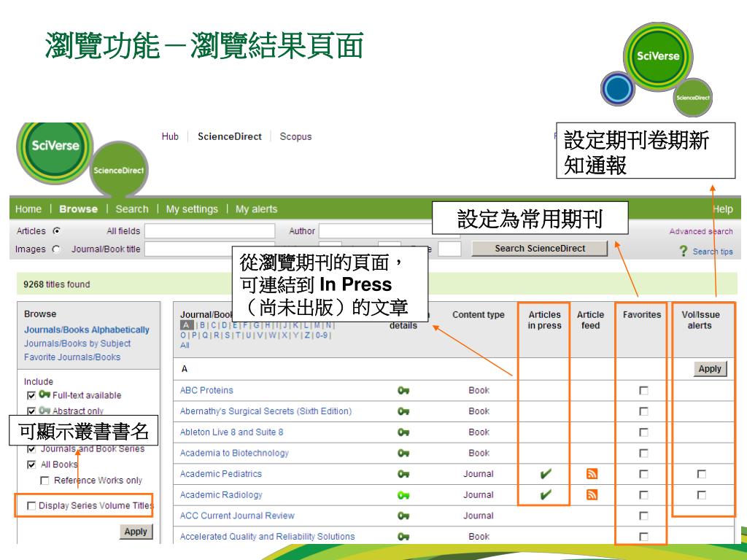The image size is (747, 560).
Task: Open ACC Current Journal Review link
Action: [x=237, y=516]
